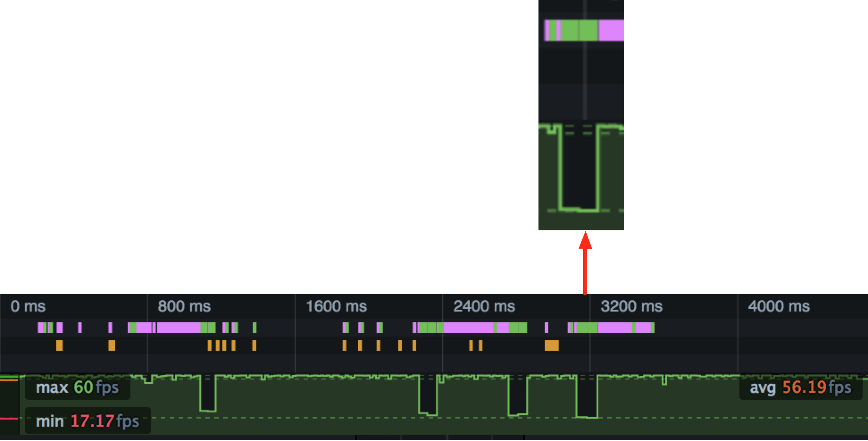The image size is (868, 441).
Task: Select the widest orange marker in the timeline
Action: click(x=551, y=345)
